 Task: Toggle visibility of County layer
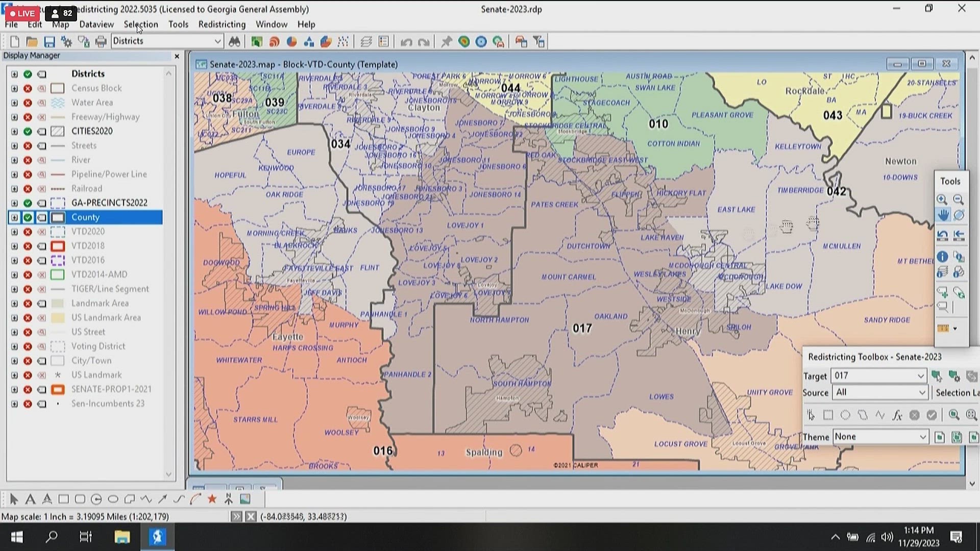[x=28, y=217]
